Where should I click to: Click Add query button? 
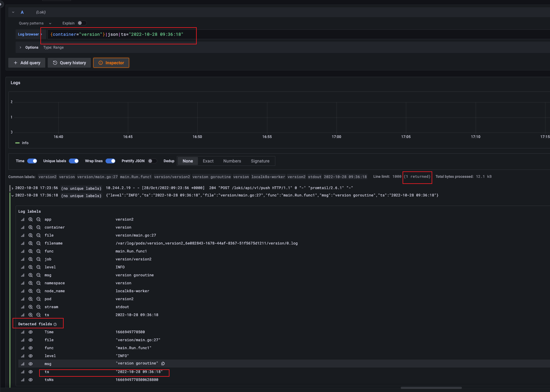[27, 63]
